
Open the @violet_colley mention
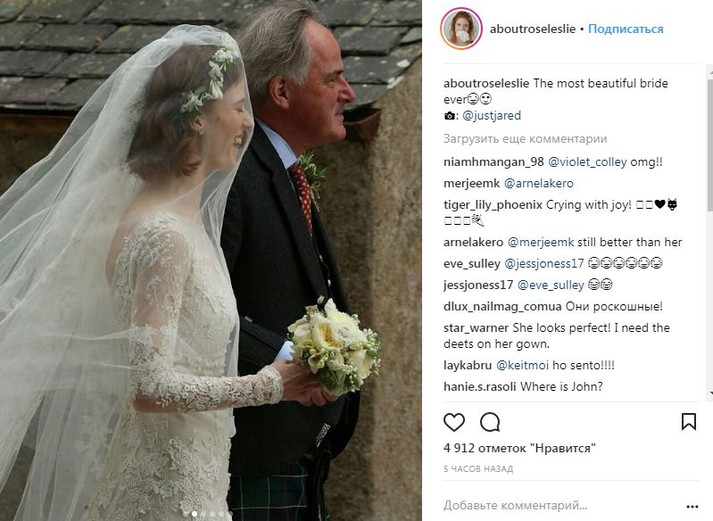point(587,162)
